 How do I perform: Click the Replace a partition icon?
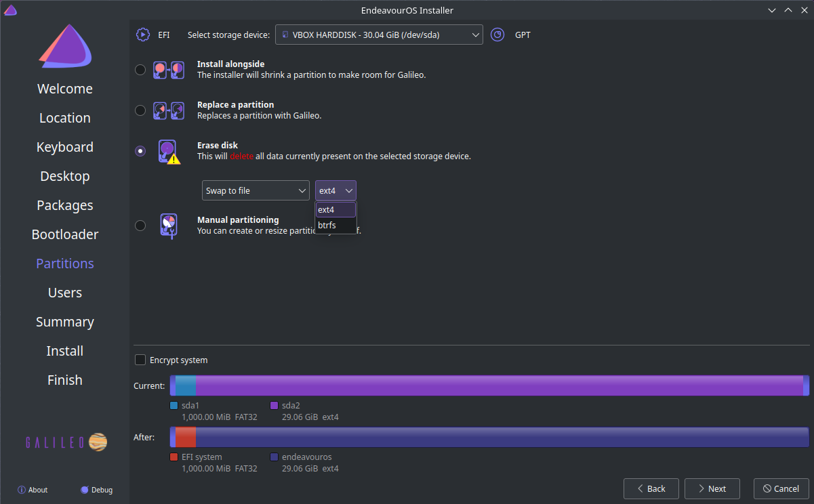(x=169, y=110)
